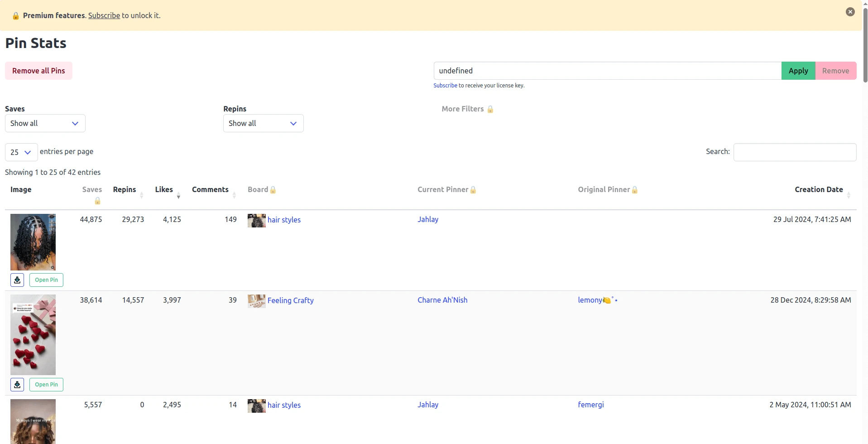Select the 4,125 likes value
868x444 pixels.
point(172,219)
